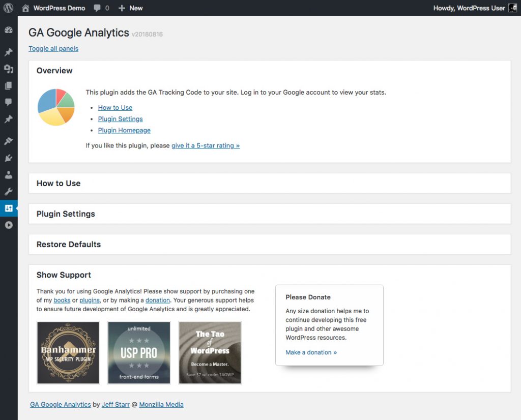The height and width of the screenshot is (420, 521).
Task: Click the Make a donation link
Action: [x=311, y=352]
